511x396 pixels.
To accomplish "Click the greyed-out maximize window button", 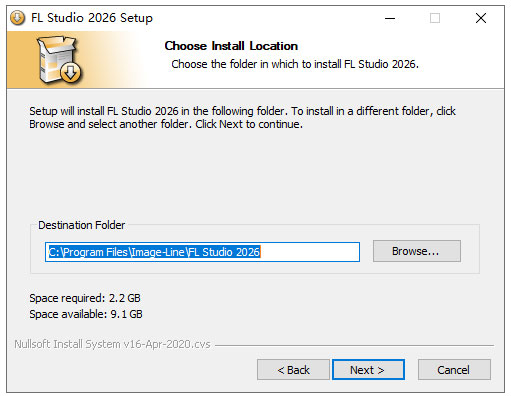I will 435,18.
